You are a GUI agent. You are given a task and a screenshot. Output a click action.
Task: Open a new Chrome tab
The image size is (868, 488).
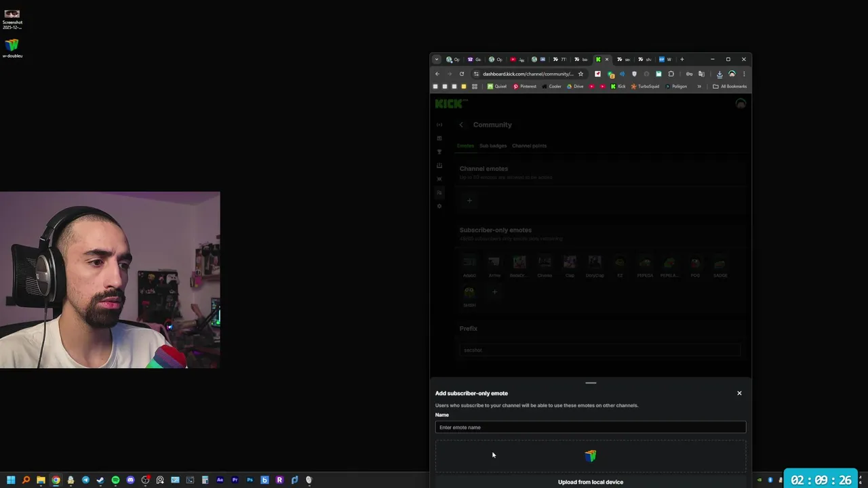coord(682,59)
